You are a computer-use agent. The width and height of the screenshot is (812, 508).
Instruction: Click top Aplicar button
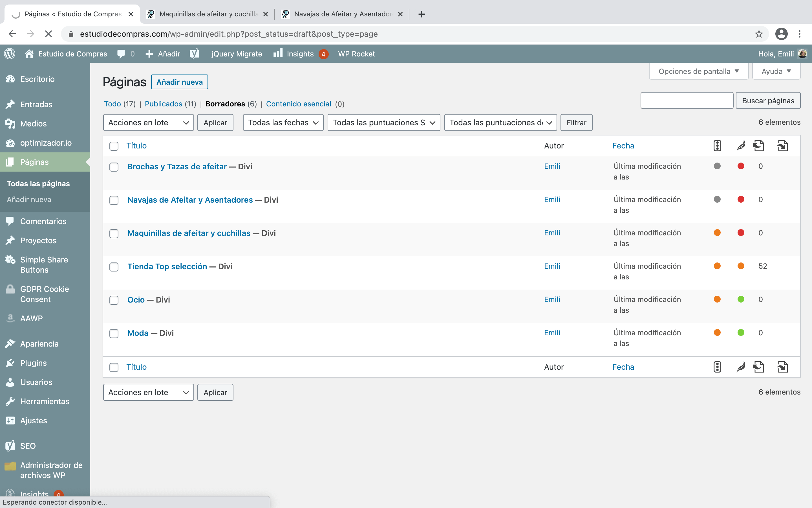(x=215, y=123)
